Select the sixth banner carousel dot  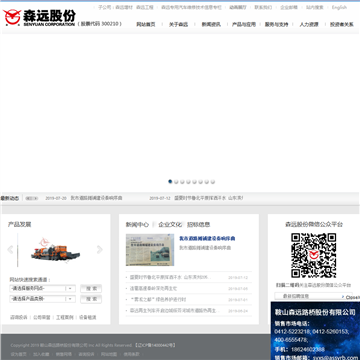point(201,182)
